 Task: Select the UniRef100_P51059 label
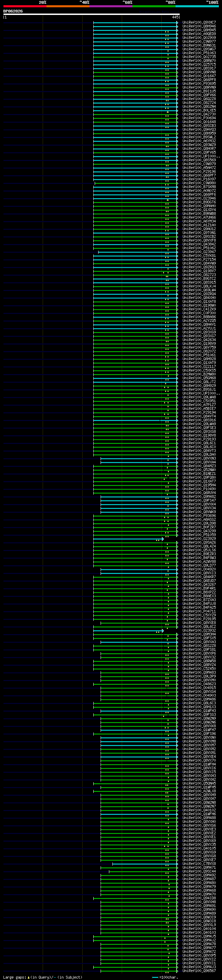(x=199, y=535)
